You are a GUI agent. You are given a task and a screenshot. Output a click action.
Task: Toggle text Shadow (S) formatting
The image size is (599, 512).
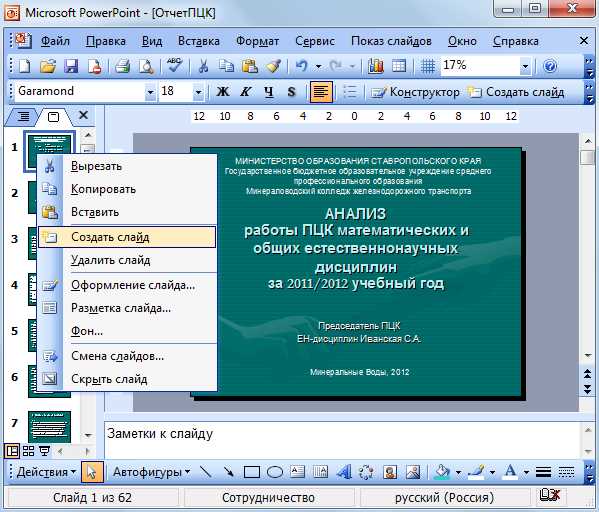[x=291, y=92]
